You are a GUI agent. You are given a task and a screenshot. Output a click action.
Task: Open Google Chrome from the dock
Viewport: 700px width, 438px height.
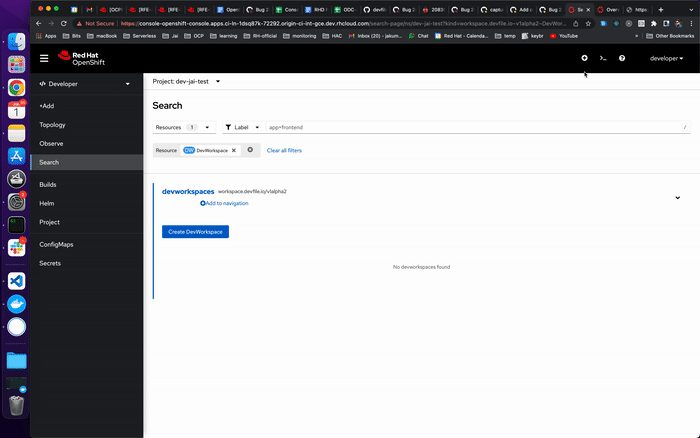[17, 88]
